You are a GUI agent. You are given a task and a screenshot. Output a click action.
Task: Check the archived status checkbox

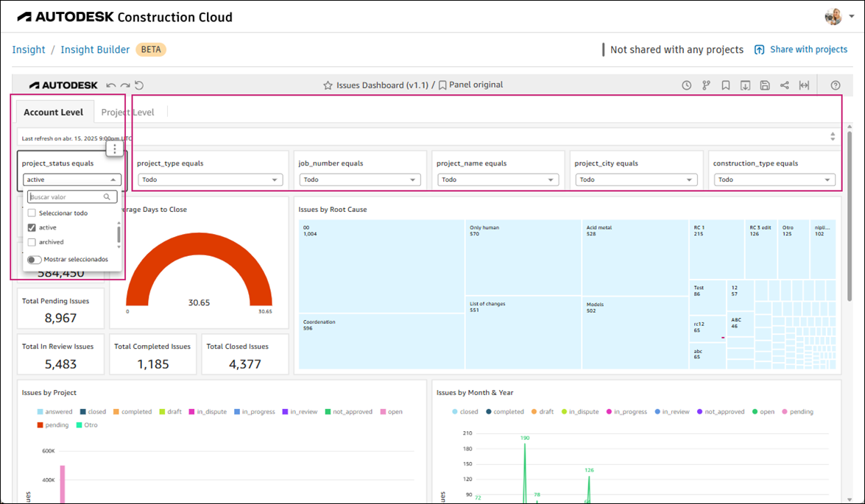click(x=30, y=242)
